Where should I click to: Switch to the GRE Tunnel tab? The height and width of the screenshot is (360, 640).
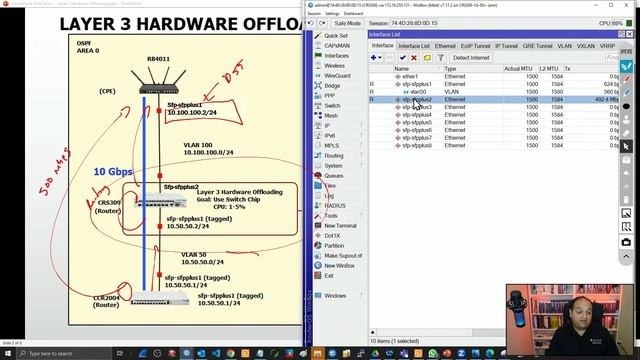[x=538, y=46]
